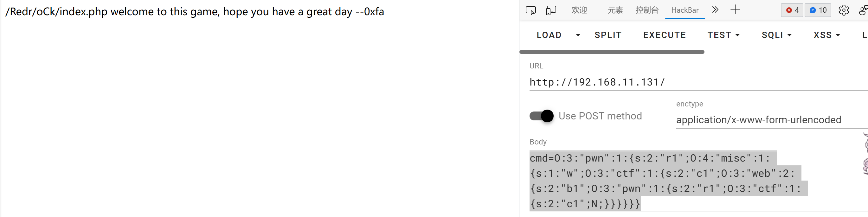Viewport: 868px width, 217px height.
Task: Activate the inspect element picker icon
Action: tap(531, 10)
